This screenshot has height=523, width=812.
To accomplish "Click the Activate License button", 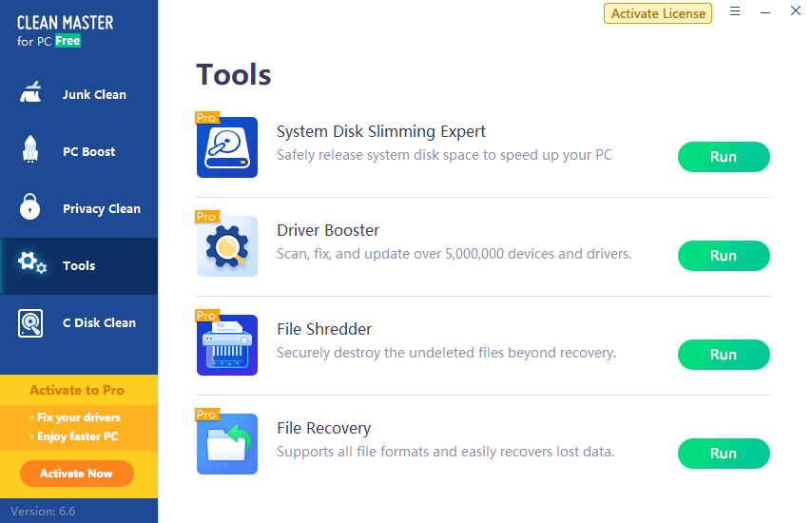I will (658, 13).
